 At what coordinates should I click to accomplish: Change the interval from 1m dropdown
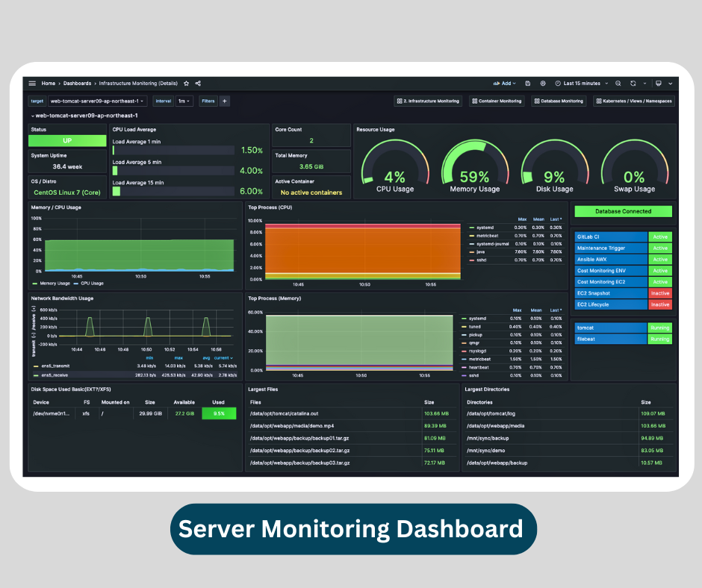(183, 101)
